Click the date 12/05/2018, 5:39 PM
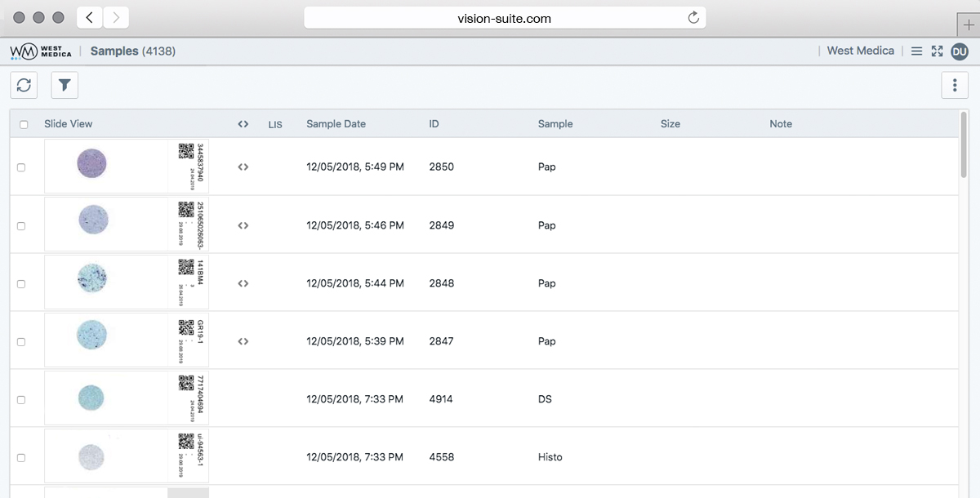The width and height of the screenshot is (980, 498). click(355, 341)
